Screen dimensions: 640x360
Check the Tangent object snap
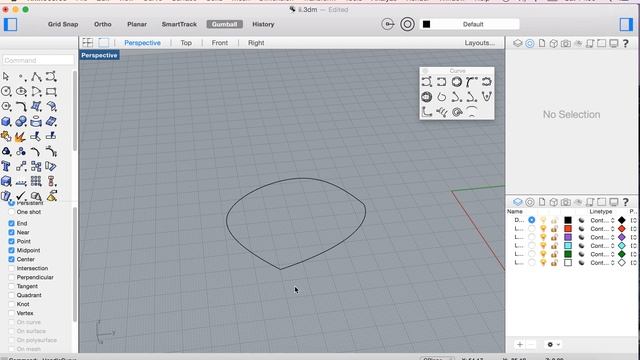coord(11,286)
